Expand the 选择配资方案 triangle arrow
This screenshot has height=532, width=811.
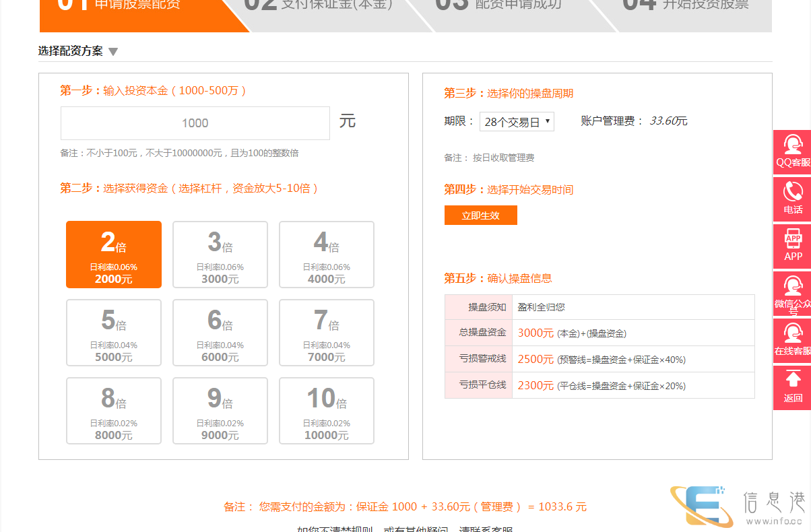[113, 52]
